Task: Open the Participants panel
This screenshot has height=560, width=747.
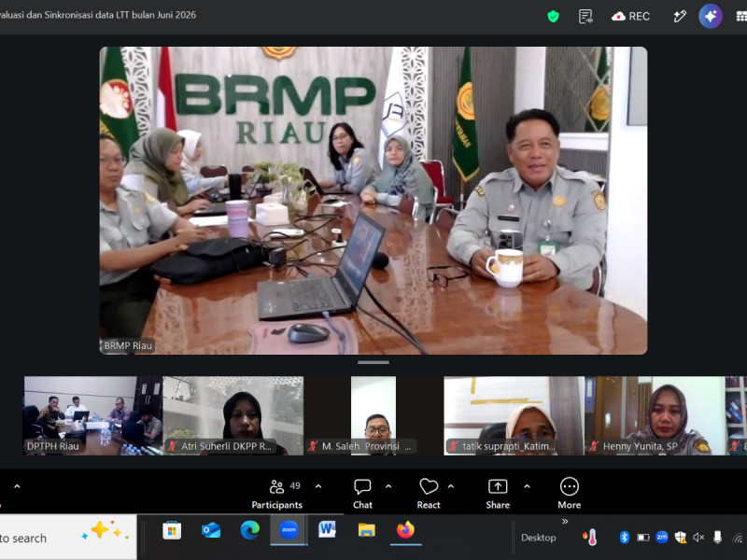Action: pyautogui.click(x=277, y=495)
